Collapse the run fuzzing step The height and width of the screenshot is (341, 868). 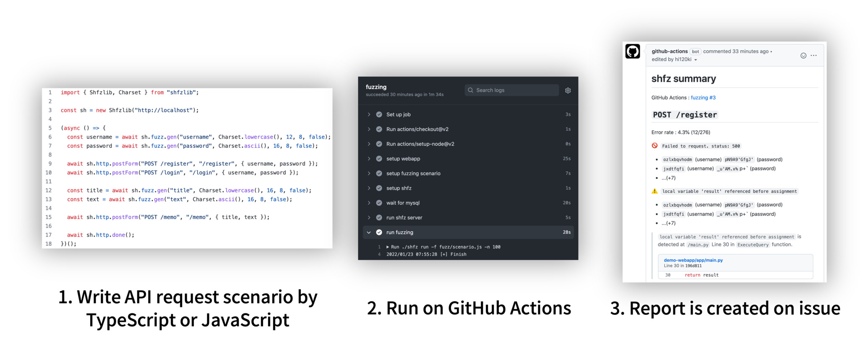click(x=369, y=232)
